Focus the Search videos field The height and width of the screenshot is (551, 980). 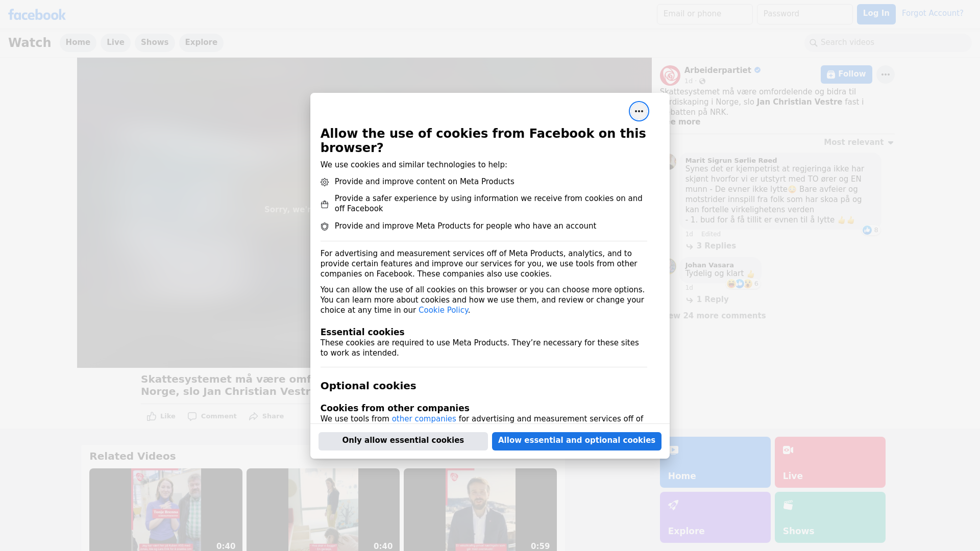pyautogui.click(x=888, y=43)
